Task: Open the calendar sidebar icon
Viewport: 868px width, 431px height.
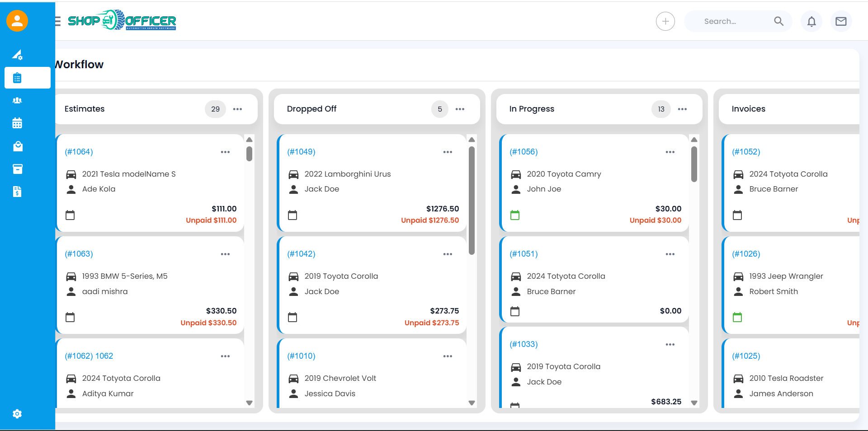Action: [x=17, y=123]
